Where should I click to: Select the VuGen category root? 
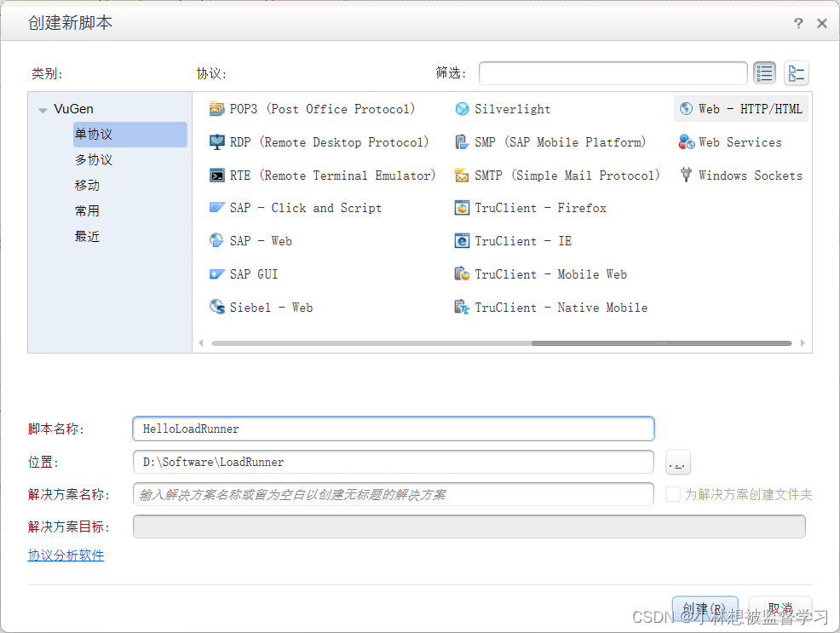(x=73, y=109)
